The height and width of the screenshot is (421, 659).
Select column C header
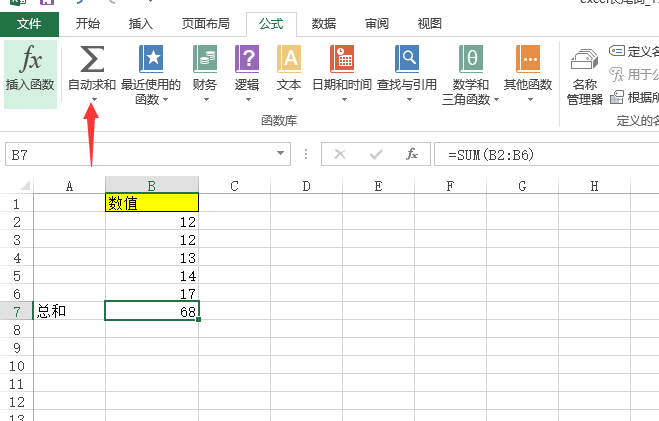coord(235,185)
